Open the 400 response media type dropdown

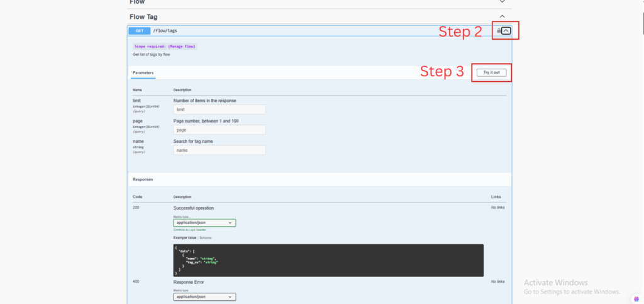(x=204, y=296)
